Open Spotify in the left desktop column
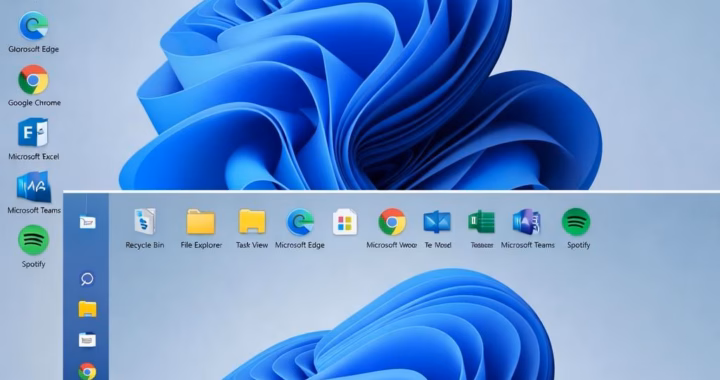 tap(33, 240)
